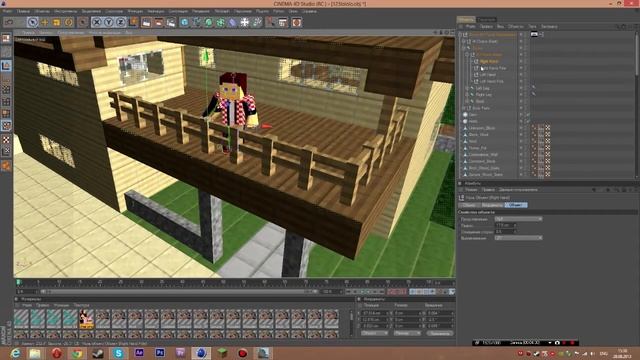
Task: Click the green frame marker at timeline start
Action: pyautogui.click(x=18, y=282)
